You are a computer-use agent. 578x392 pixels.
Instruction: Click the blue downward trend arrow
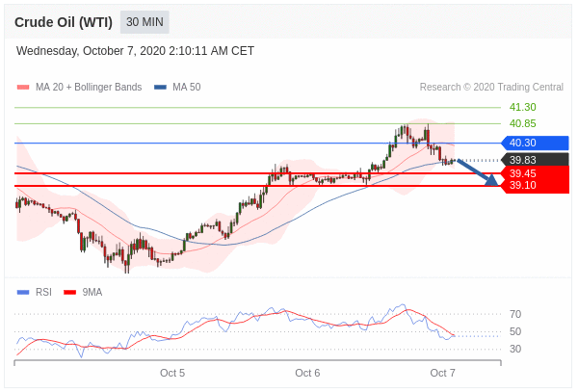(x=478, y=171)
